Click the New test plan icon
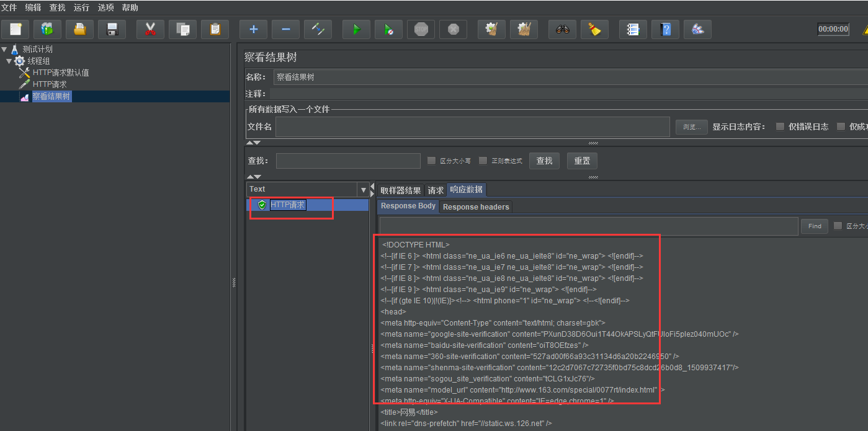Image resolution: width=868 pixels, height=431 pixels. (x=16, y=29)
